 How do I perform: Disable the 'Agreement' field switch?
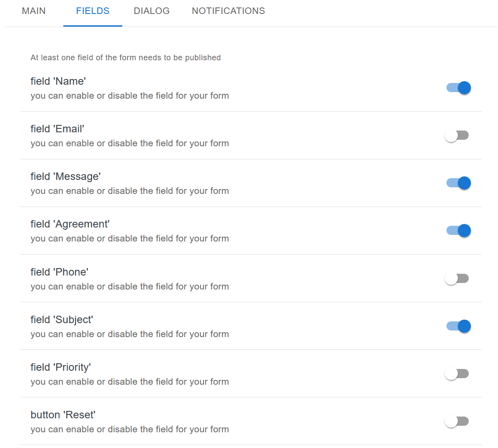click(458, 231)
